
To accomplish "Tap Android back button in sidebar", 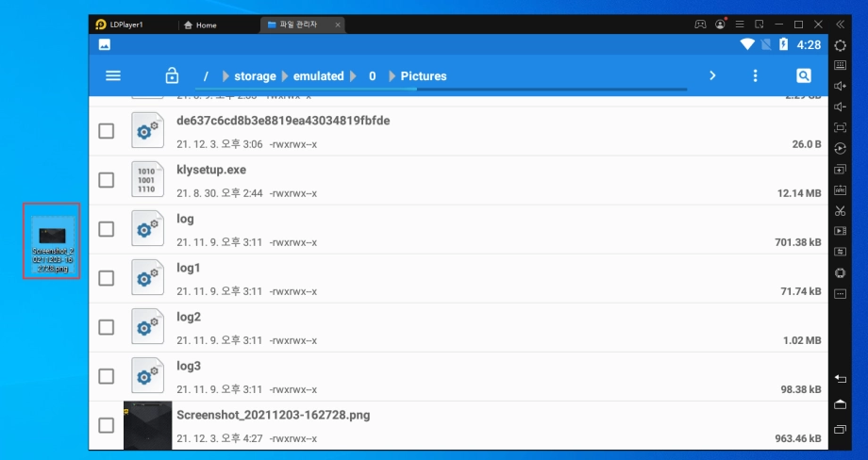I will 841,379.
